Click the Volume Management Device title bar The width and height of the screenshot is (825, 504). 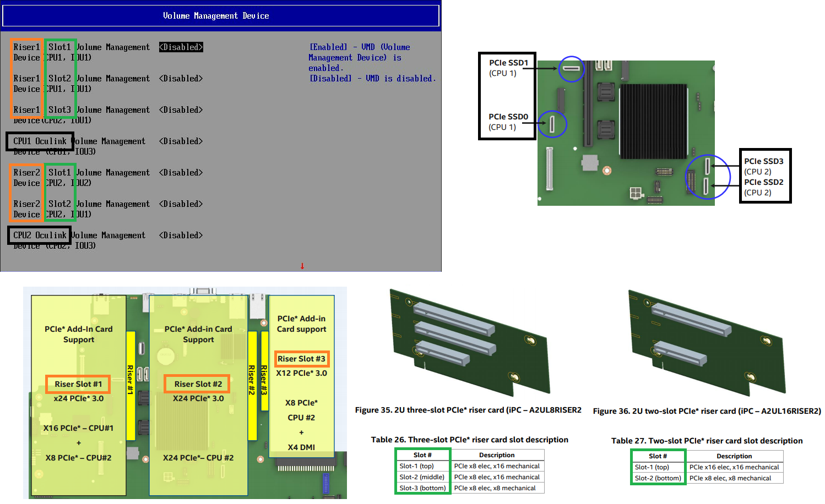(x=220, y=16)
